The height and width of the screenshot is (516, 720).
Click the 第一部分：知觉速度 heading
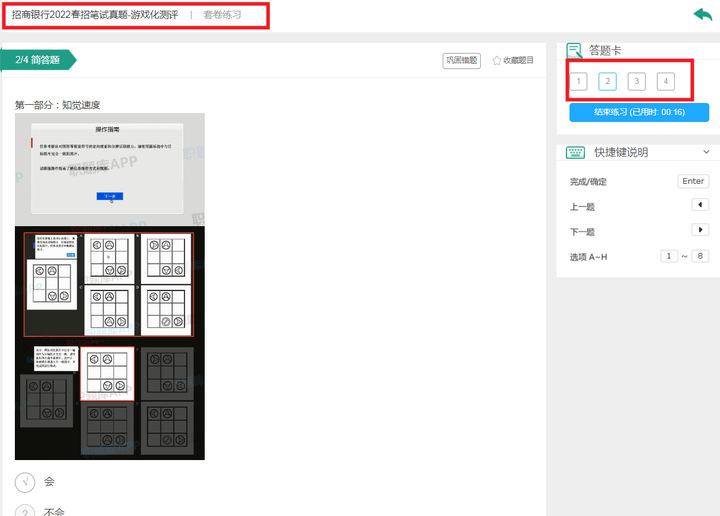click(57, 105)
